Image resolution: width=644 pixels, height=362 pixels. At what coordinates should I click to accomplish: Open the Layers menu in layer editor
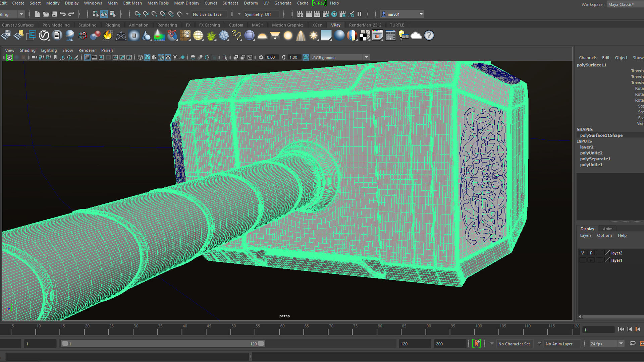coord(586,235)
